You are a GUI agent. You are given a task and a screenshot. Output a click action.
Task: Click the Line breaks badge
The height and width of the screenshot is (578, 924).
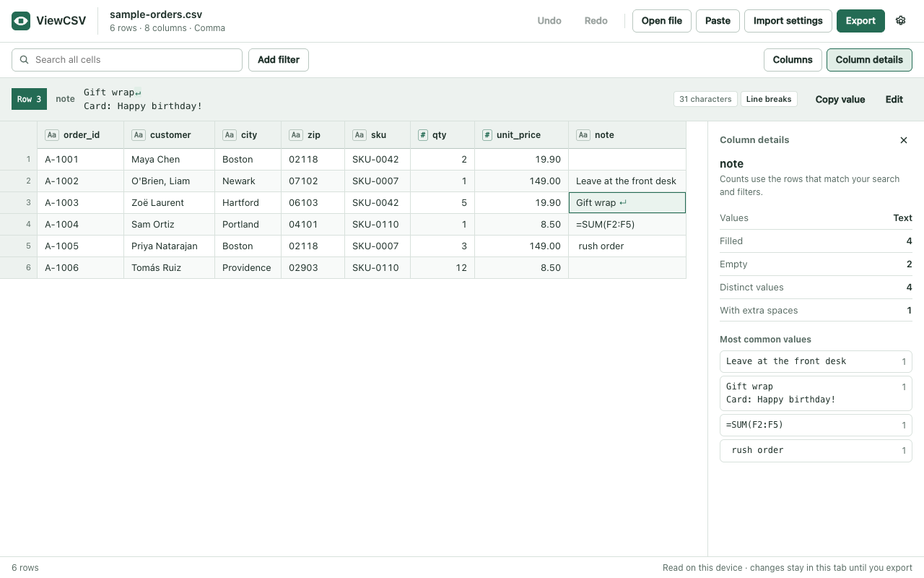point(769,99)
